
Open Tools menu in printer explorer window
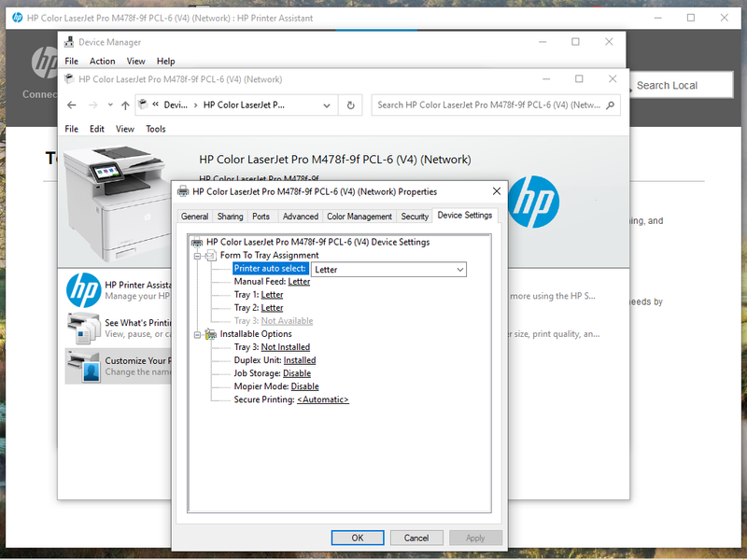coord(156,129)
